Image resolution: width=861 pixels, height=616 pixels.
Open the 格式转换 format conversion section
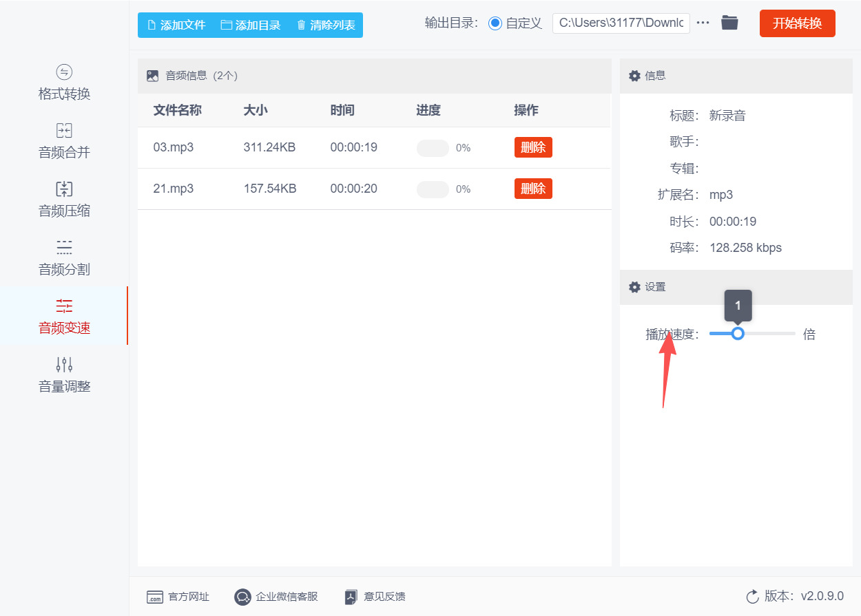(64, 83)
